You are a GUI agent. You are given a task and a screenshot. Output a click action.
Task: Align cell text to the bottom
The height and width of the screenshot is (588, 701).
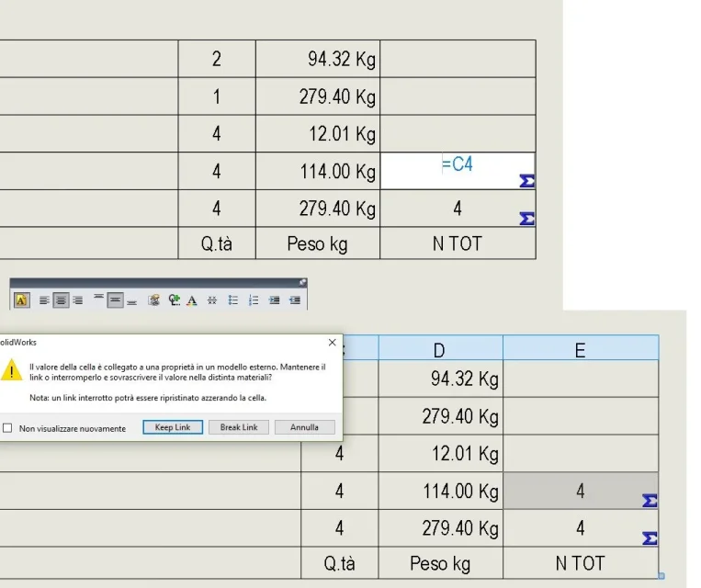click(x=131, y=301)
